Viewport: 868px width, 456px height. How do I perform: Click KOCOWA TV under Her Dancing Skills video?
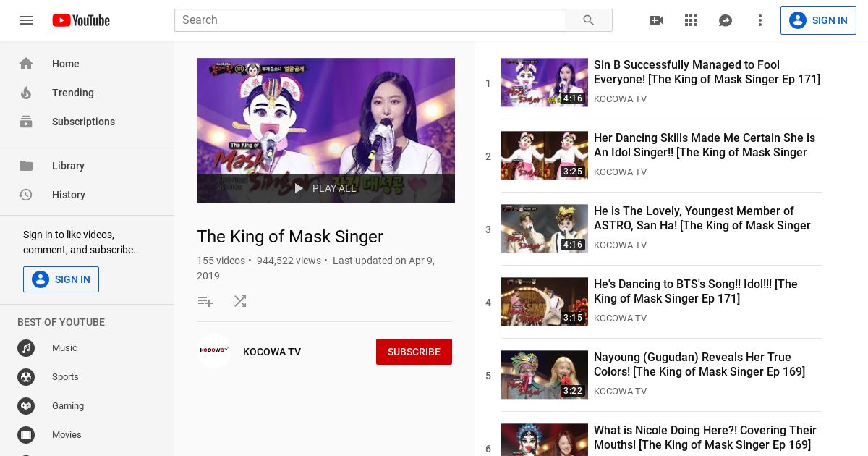[620, 172]
